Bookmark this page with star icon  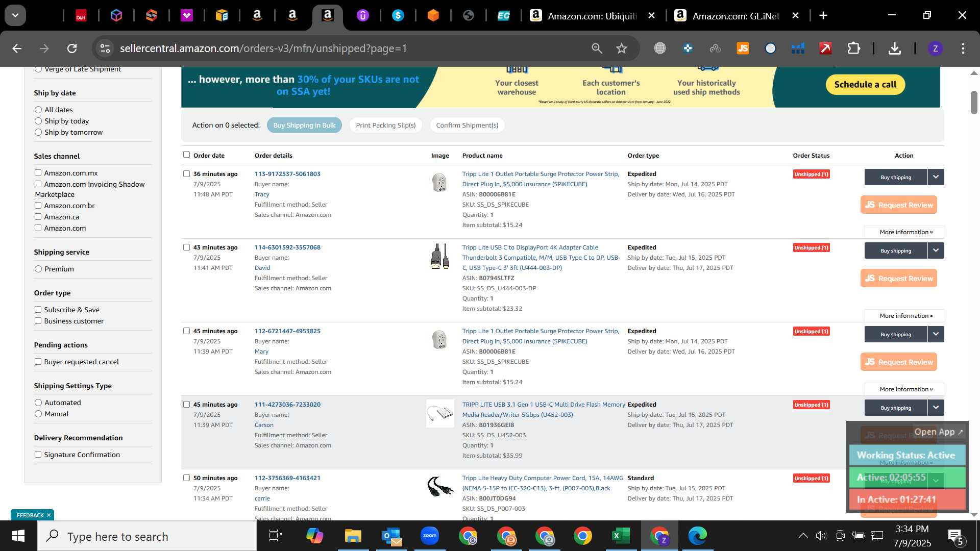pos(621,48)
